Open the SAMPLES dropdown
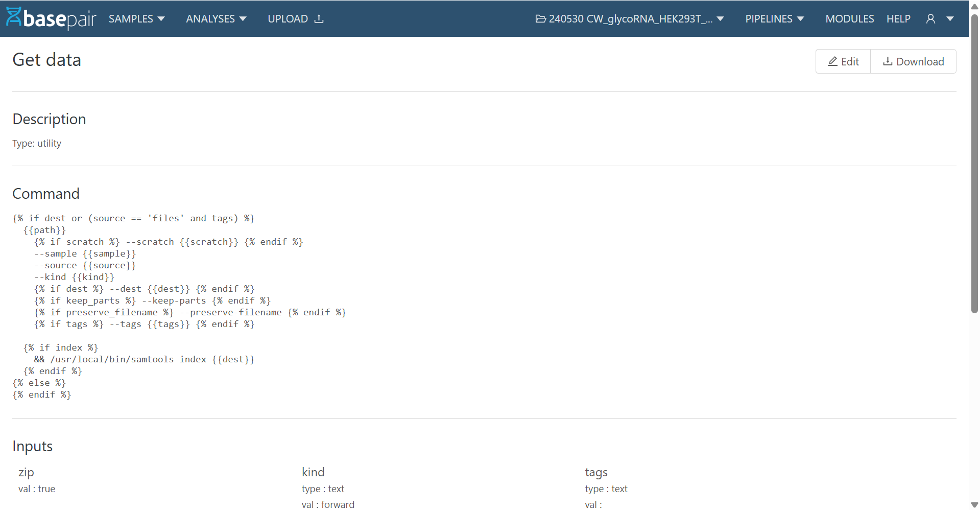This screenshot has height=510, width=980. coord(136,18)
